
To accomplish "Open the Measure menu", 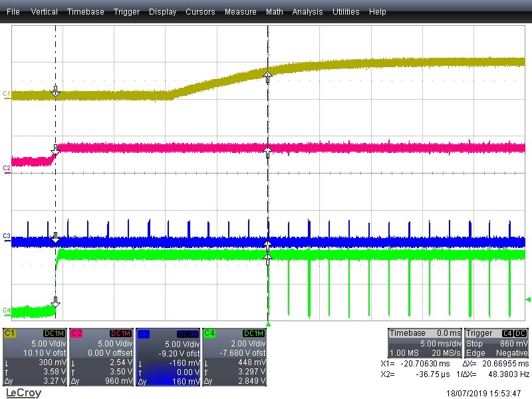I will (x=240, y=11).
